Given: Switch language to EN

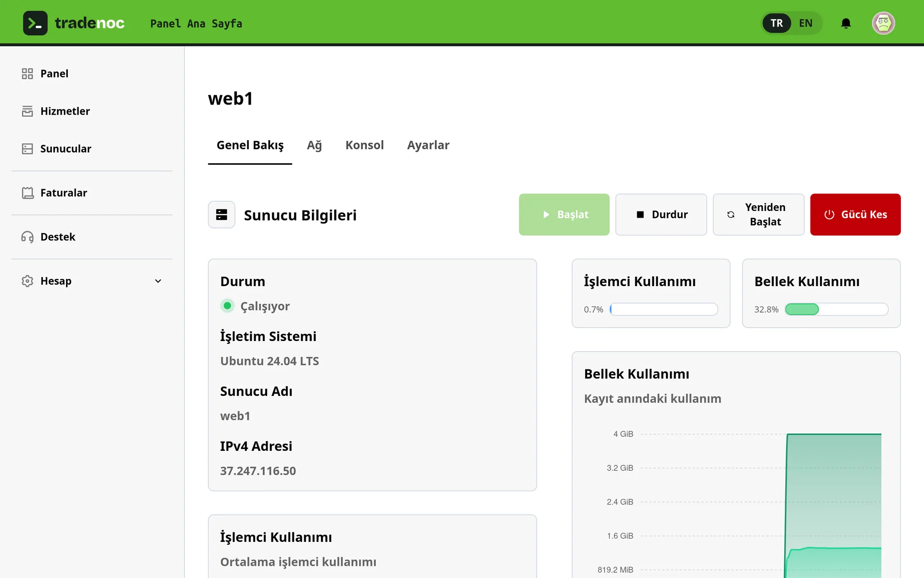Looking at the screenshot, I should point(806,23).
